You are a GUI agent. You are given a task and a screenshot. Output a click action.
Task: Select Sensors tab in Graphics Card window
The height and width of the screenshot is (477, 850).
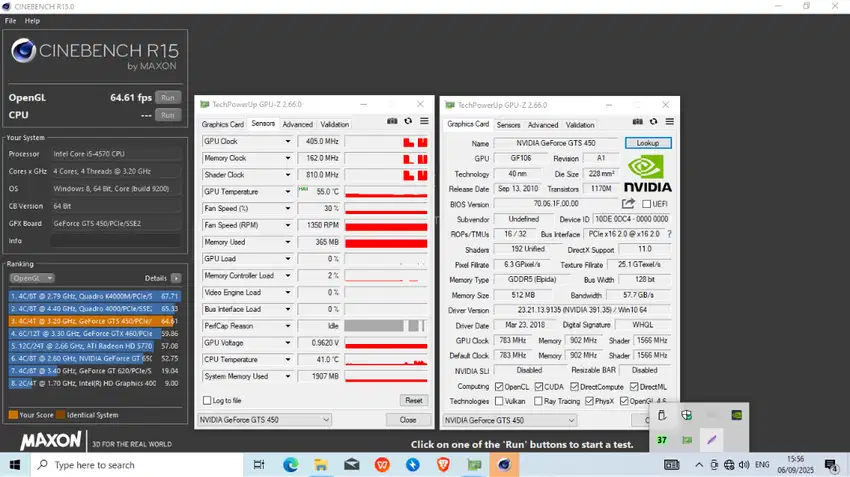(x=508, y=125)
